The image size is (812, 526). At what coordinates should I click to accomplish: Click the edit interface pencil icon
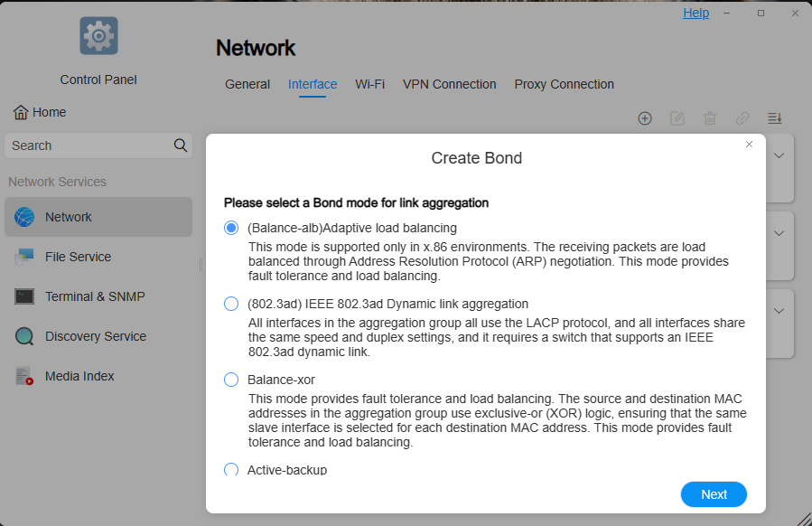click(677, 118)
